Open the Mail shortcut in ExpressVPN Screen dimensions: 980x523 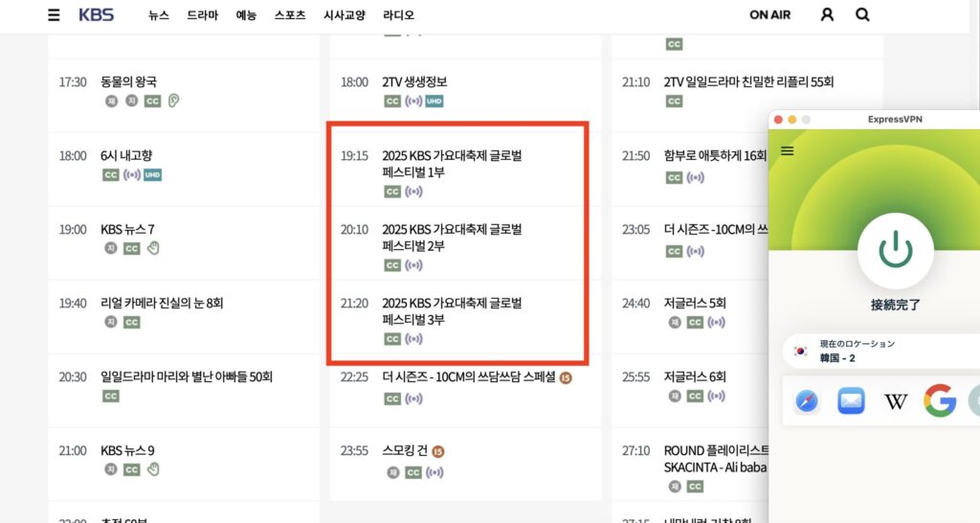click(x=851, y=401)
